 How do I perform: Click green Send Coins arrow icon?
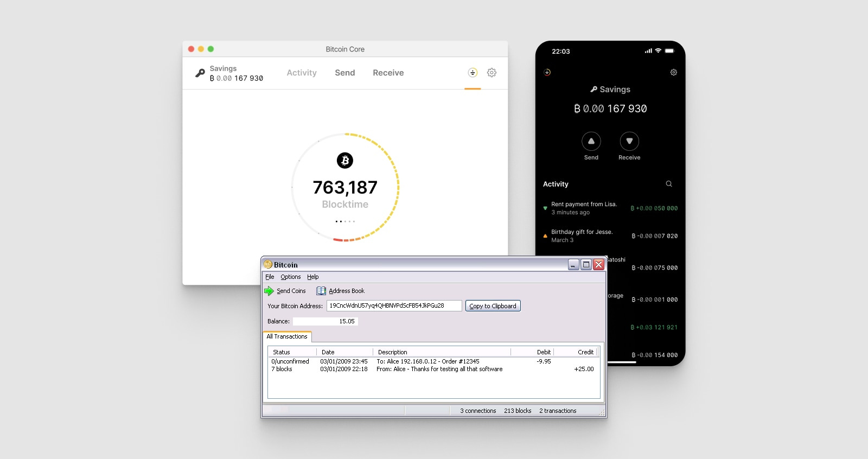[269, 291]
